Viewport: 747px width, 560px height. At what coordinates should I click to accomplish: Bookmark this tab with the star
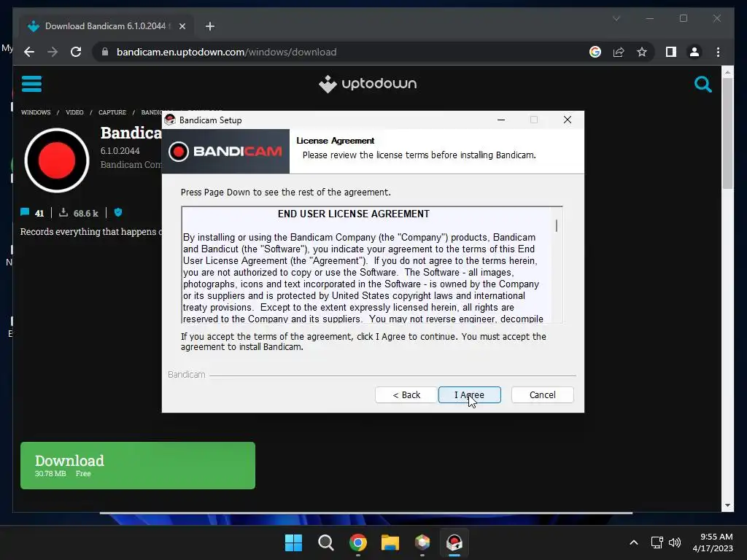[642, 52]
